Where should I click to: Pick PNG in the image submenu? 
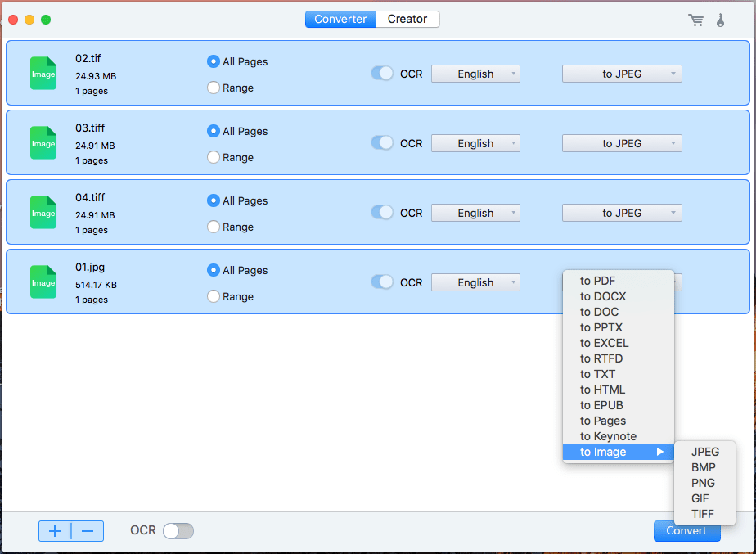coord(705,483)
